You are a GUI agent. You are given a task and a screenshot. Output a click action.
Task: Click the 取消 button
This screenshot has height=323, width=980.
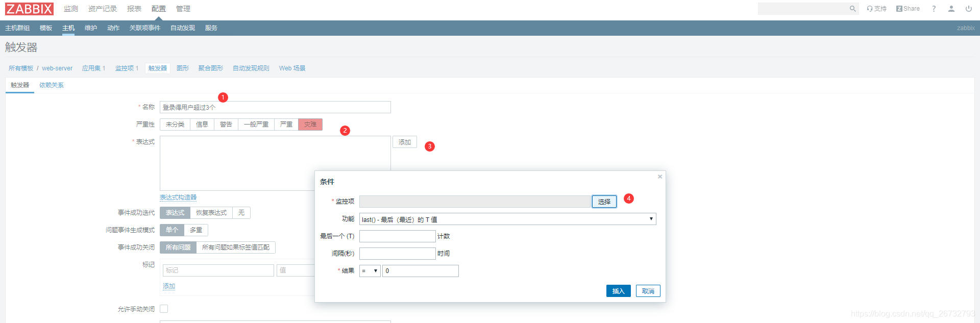coord(648,291)
